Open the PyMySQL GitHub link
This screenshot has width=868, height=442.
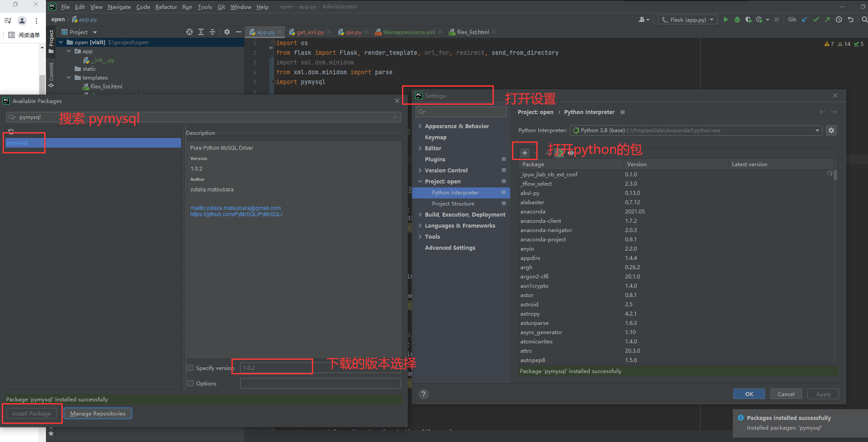(x=236, y=214)
